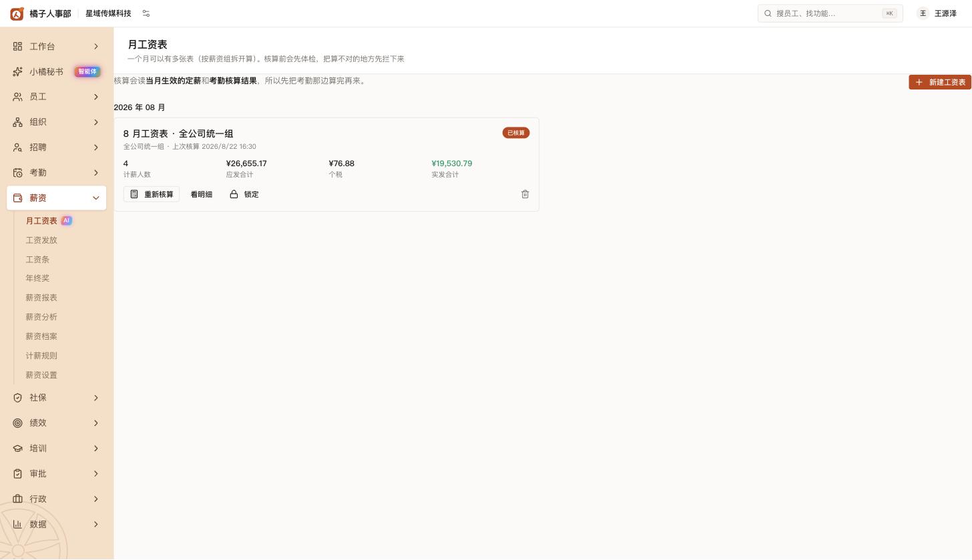The width and height of the screenshot is (972, 560).
Task: Open 薪资设置 in the sidebar
Action: pos(41,375)
